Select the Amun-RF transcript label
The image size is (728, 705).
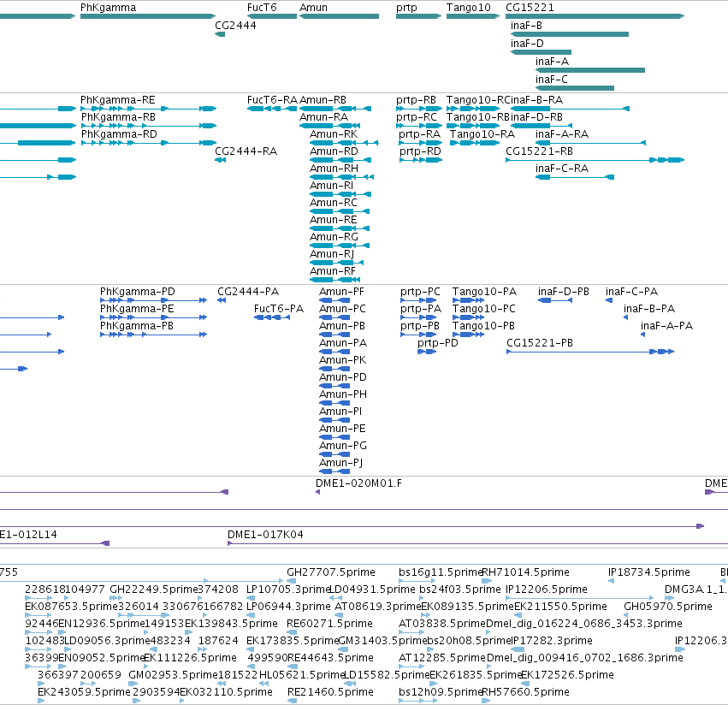point(333,271)
